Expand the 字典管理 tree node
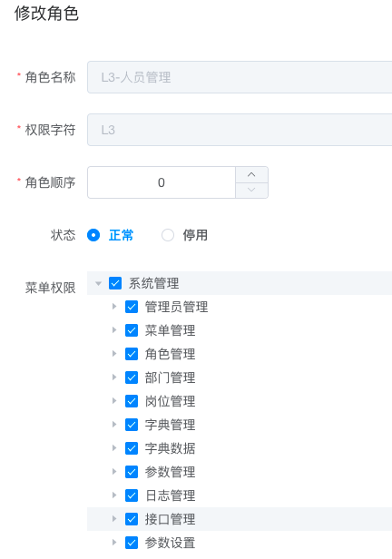Image resolution: width=392 pixels, height=559 pixels. [114, 425]
